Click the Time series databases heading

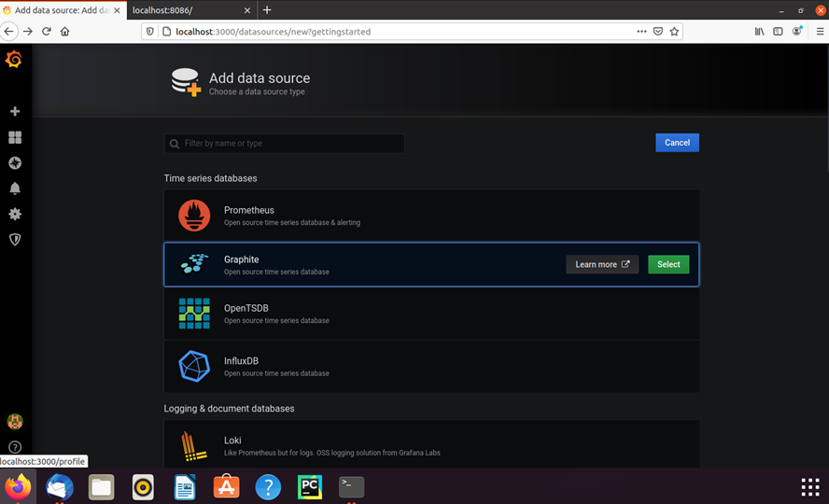click(x=210, y=178)
